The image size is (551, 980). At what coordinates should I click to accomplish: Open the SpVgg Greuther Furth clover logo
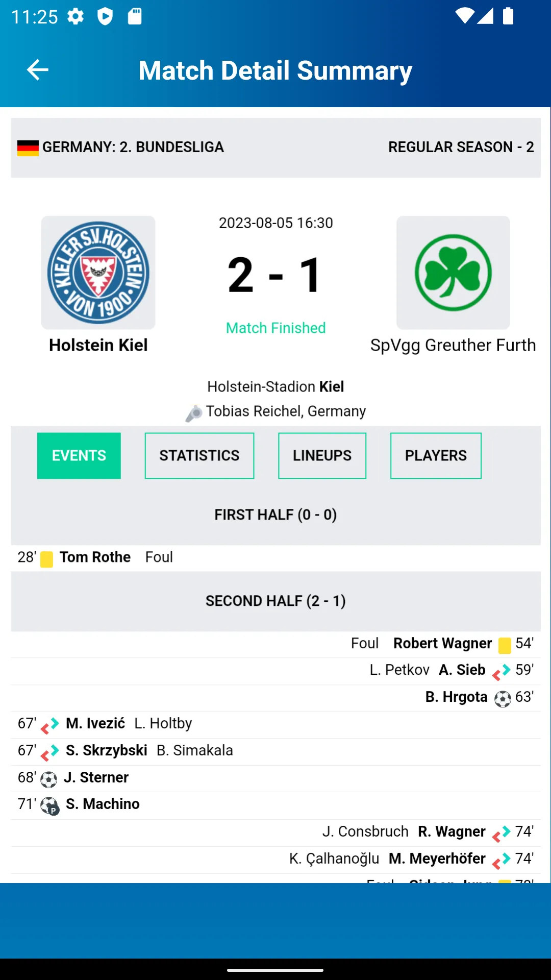[x=453, y=273]
